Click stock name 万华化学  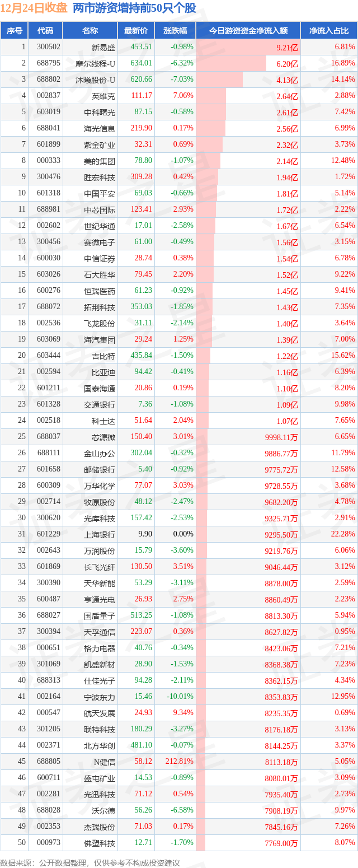(100, 486)
